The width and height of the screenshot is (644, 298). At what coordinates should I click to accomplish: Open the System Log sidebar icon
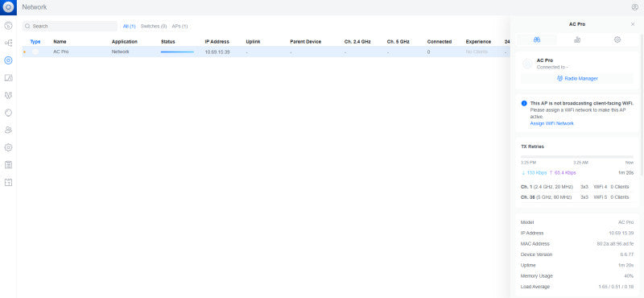tap(8, 165)
